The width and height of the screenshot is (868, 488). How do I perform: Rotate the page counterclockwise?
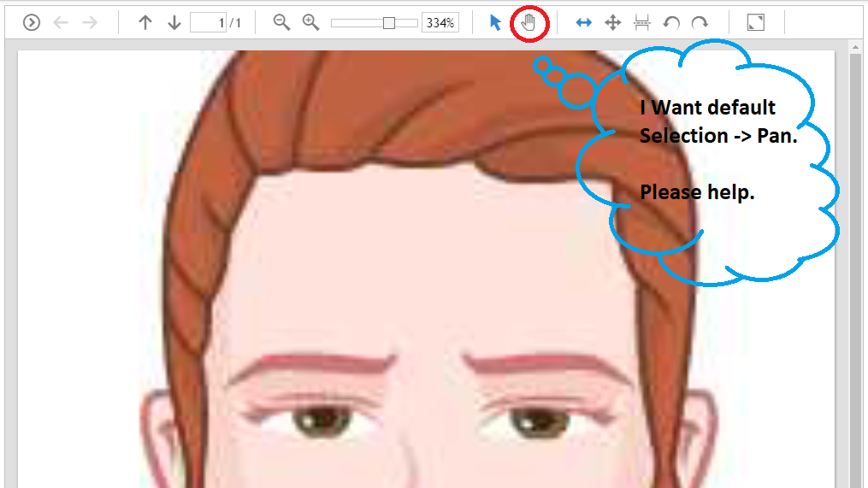coord(671,23)
